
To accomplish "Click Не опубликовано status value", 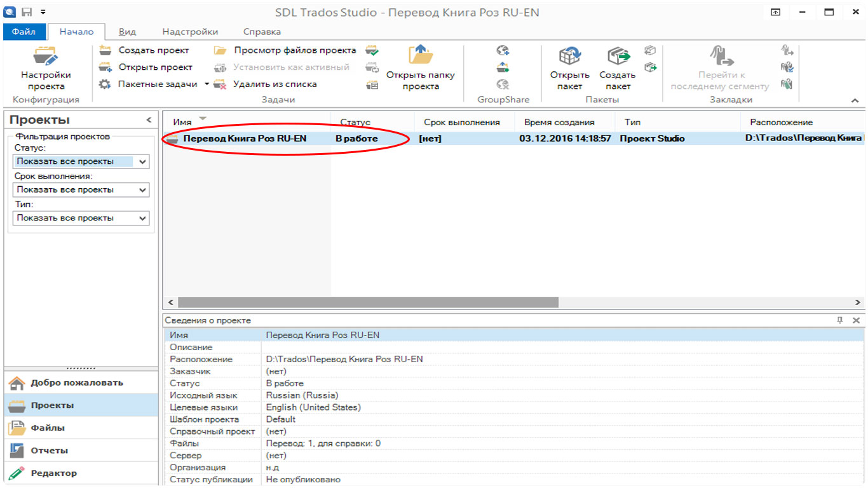I will pyautogui.click(x=303, y=480).
